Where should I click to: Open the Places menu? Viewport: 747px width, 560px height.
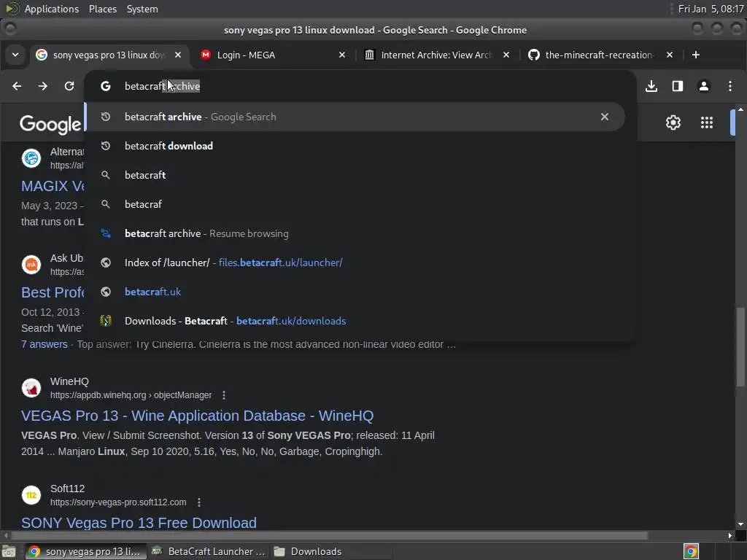[103, 9]
